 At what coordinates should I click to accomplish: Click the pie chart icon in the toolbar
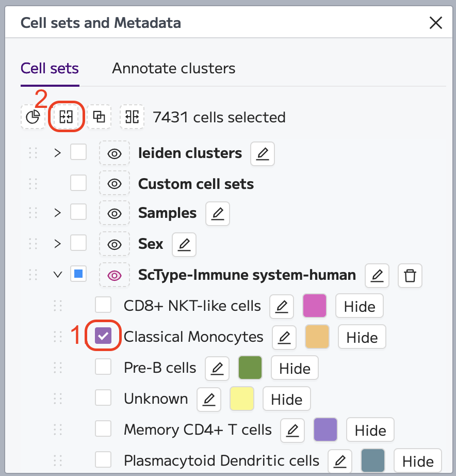pos(33,117)
